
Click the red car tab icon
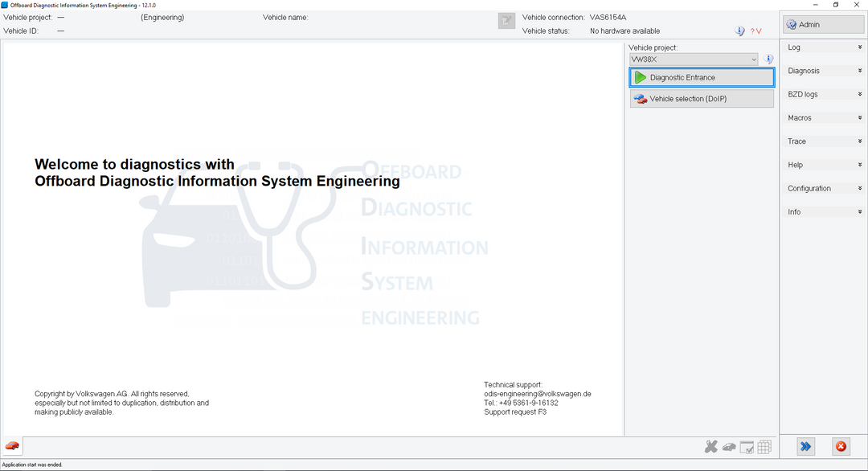[12, 446]
